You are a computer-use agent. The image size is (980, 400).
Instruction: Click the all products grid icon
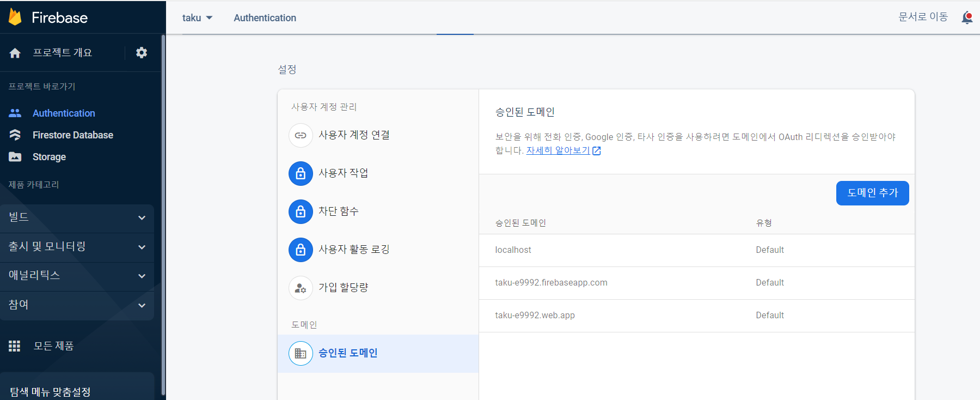pyautogui.click(x=15, y=346)
